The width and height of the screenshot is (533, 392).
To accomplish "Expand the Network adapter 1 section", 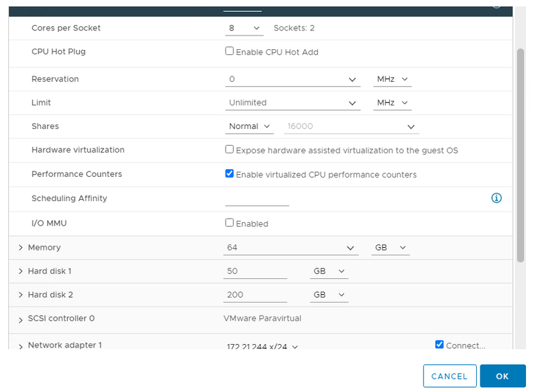I will coord(21,346).
